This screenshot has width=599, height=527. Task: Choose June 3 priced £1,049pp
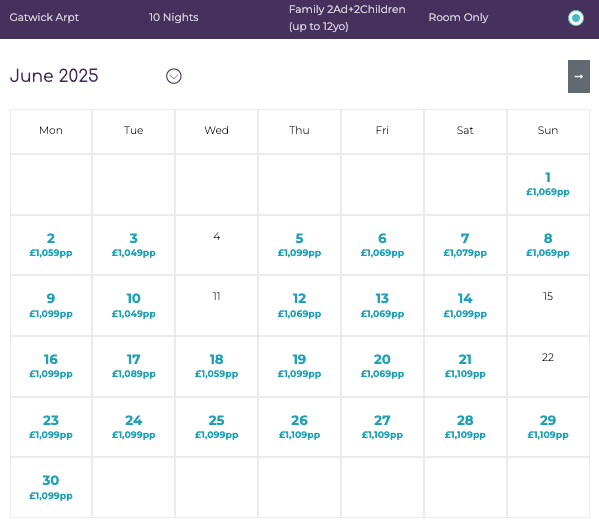(x=133, y=245)
